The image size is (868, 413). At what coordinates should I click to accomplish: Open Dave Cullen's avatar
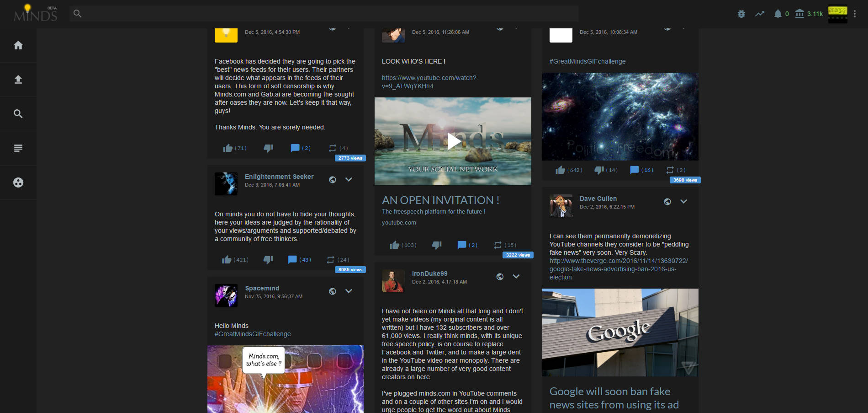click(561, 206)
